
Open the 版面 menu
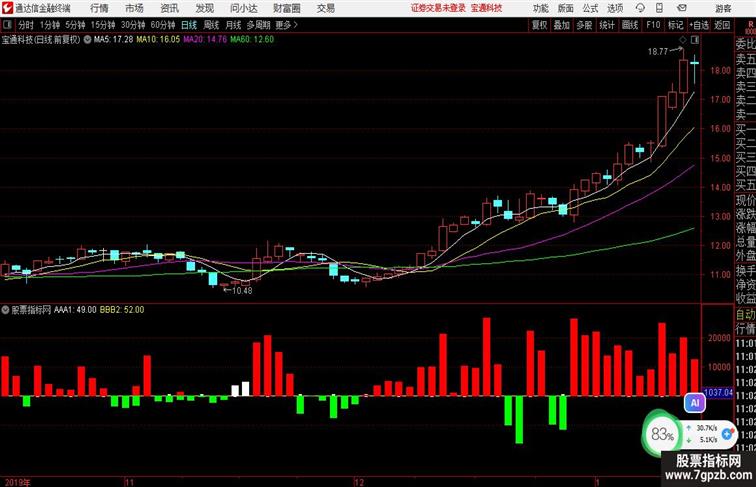566,8
